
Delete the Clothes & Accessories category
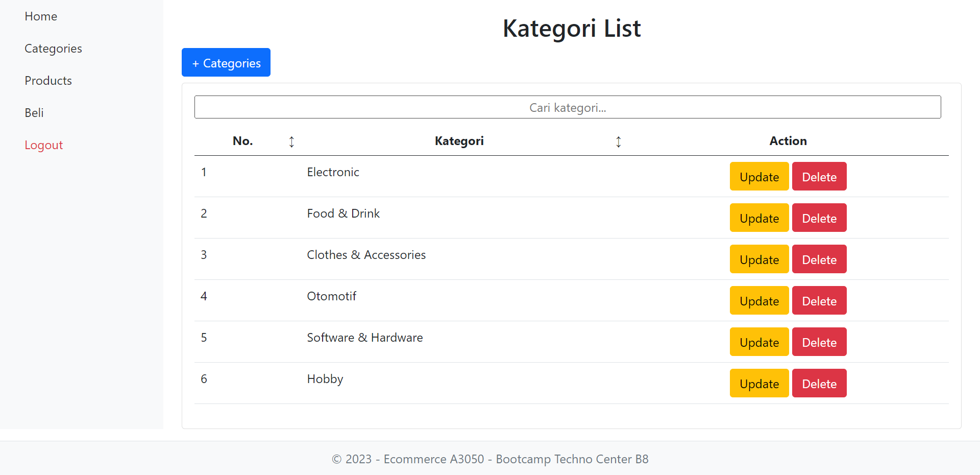point(819,259)
